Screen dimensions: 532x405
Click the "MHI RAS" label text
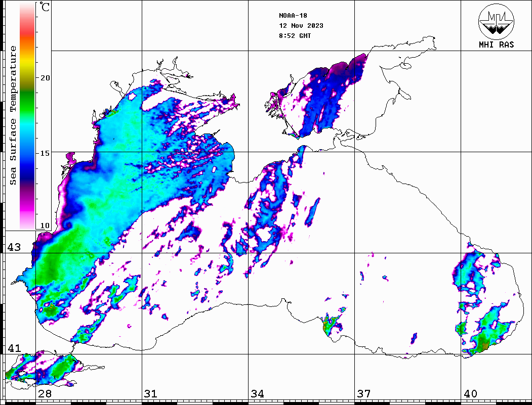click(x=496, y=44)
